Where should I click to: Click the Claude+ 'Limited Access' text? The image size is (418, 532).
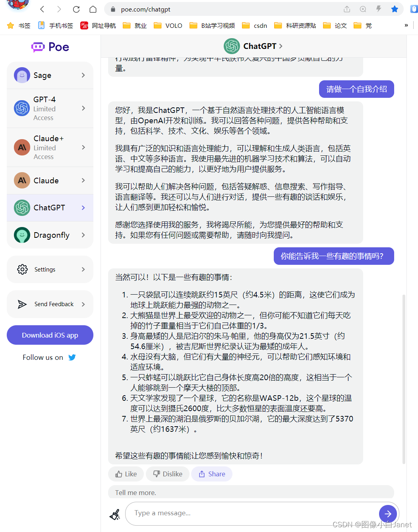point(45,152)
